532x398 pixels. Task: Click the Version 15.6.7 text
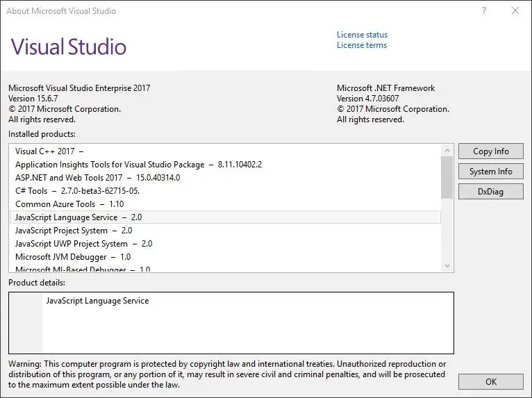pos(33,99)
